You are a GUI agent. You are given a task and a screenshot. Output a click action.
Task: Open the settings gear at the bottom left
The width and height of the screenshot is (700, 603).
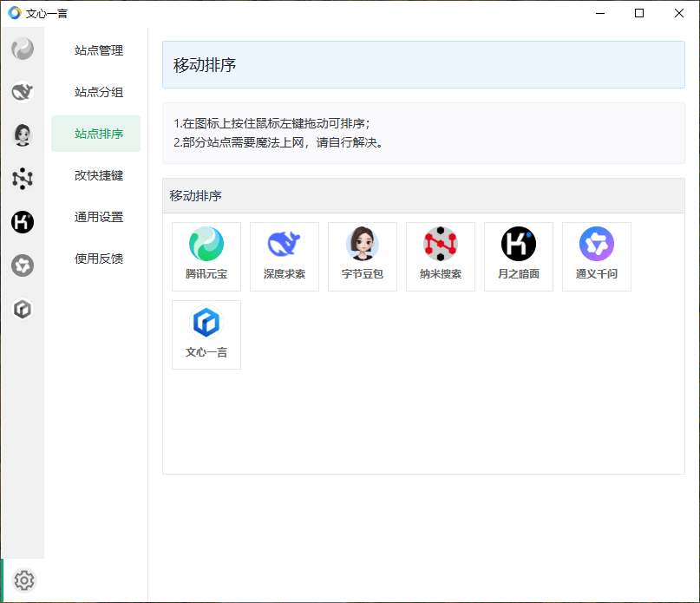(23, 580)
